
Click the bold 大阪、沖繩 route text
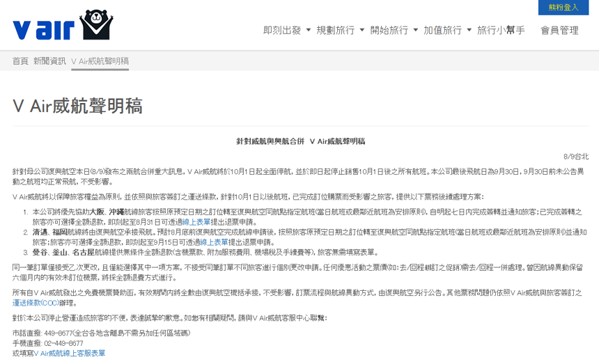[106, 212]
